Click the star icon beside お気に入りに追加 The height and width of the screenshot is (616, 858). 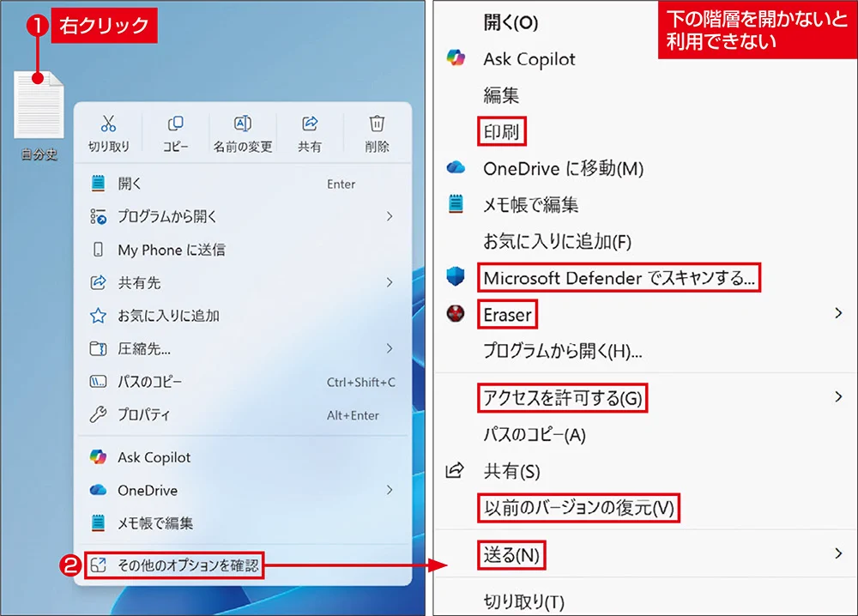click(98, 316)
